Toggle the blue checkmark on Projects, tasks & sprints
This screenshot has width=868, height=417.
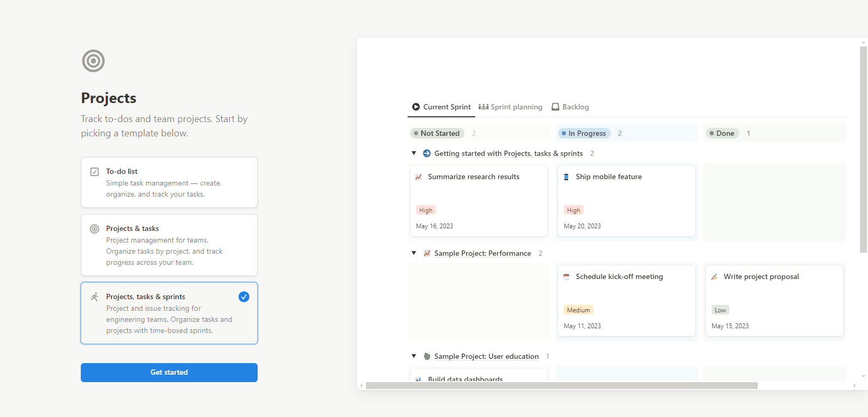244,297
